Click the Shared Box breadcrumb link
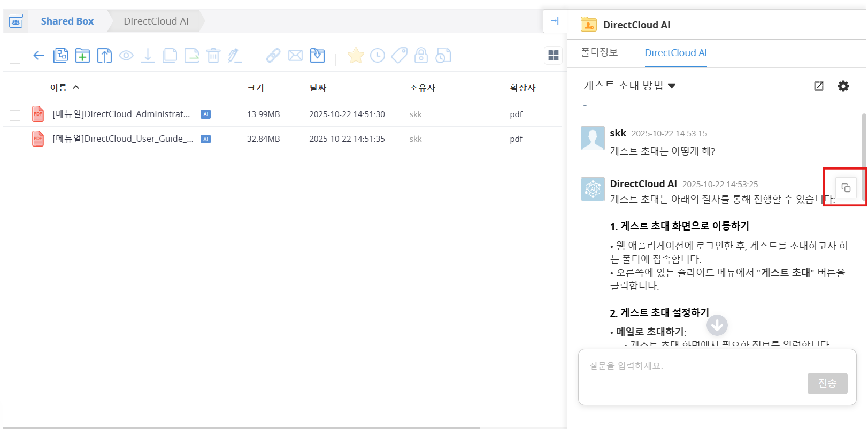The height and width of the screenshot is (429, 868). tap(67, 21)
